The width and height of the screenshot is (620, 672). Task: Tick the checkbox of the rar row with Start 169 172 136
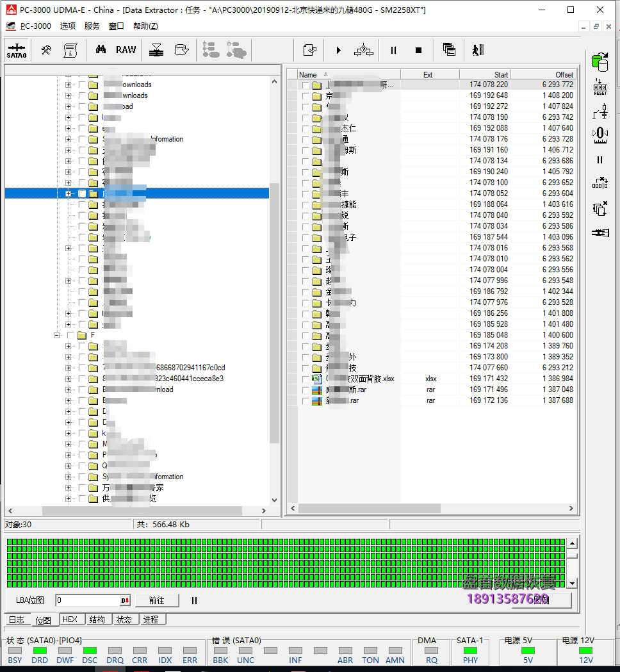coord(306,401)
